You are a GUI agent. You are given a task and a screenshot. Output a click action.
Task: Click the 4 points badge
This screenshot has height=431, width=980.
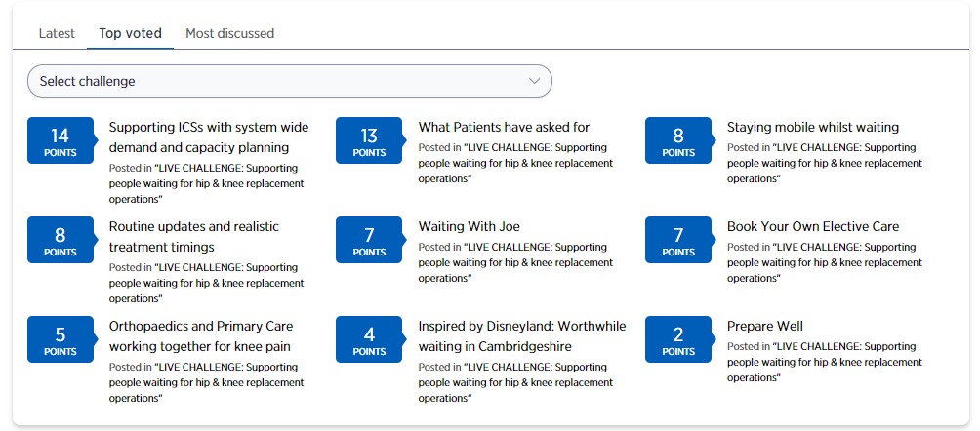pos(369,339)
